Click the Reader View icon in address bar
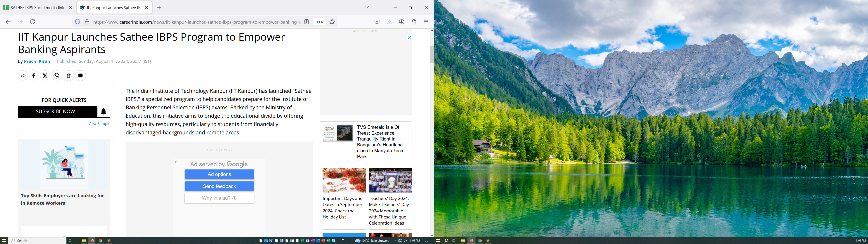Image resolution: width=868 pixels, height=244 pixels. [x=307, y=22]
